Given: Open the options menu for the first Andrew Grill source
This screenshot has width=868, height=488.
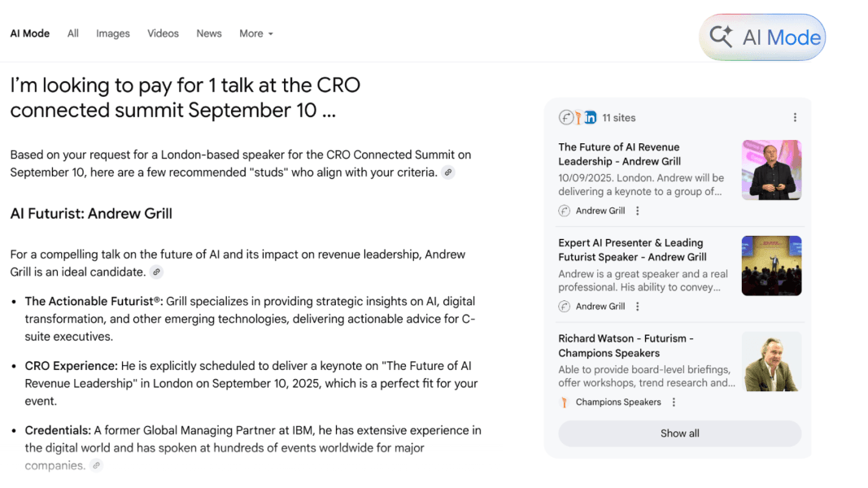Looking at the screenshot, I should 638,211.
